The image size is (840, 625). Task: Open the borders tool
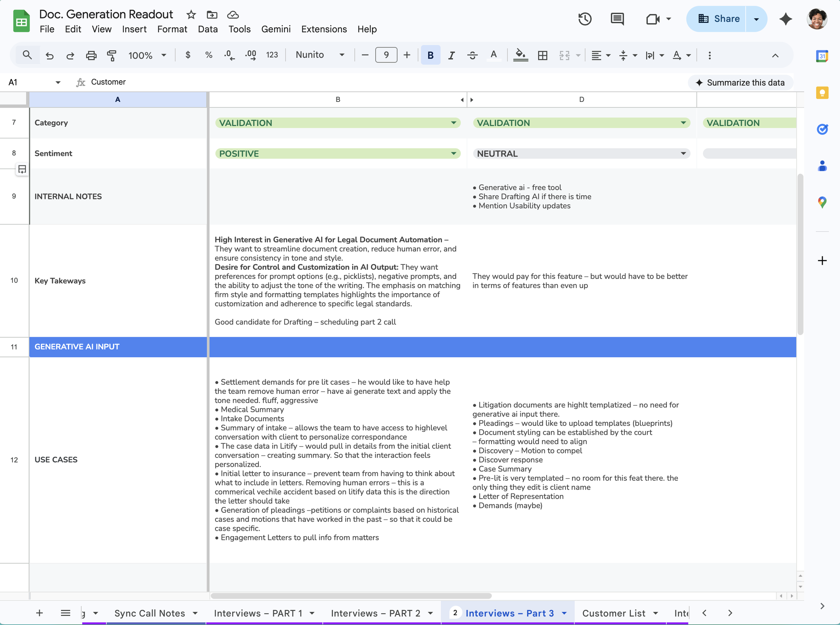(x=543, y=55)
